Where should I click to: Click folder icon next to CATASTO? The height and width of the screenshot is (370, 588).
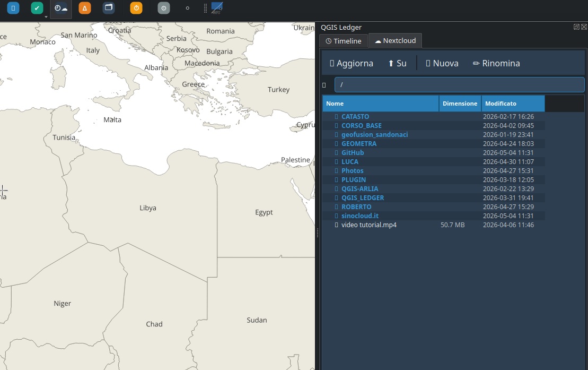[x=336, y=116]
